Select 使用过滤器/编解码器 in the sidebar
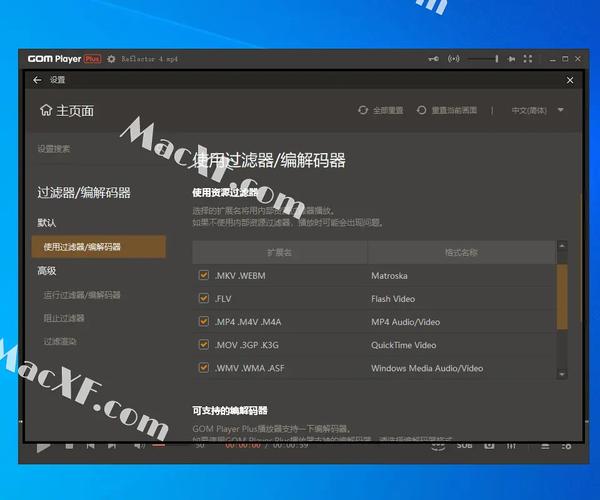Image resolution: width=600 pixels, height=500 pixels. 99,247
